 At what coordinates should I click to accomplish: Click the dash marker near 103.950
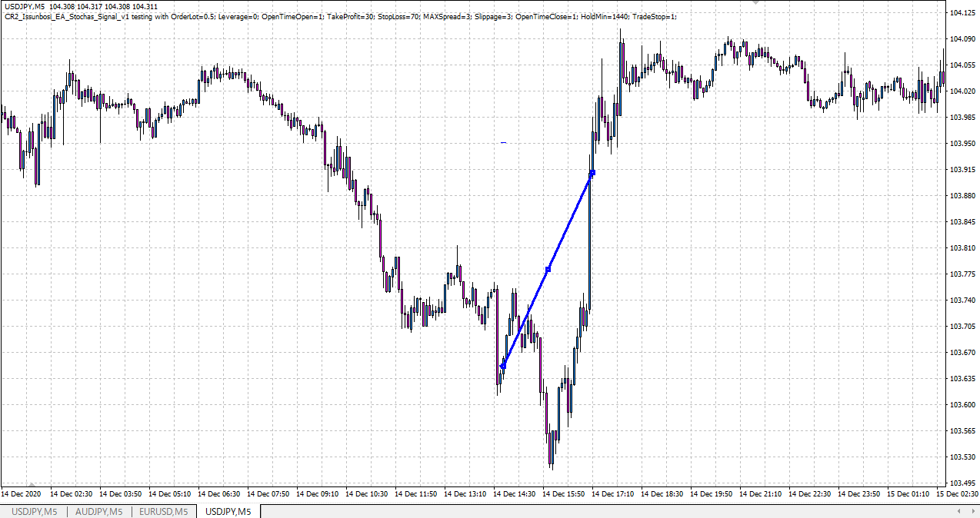pyautogui.click(x=503, y=142)
